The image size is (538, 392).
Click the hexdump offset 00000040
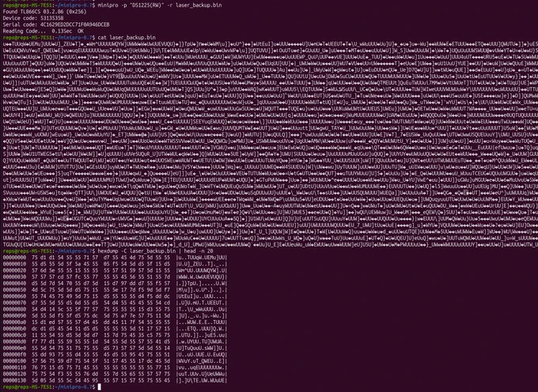pos(14,284)
